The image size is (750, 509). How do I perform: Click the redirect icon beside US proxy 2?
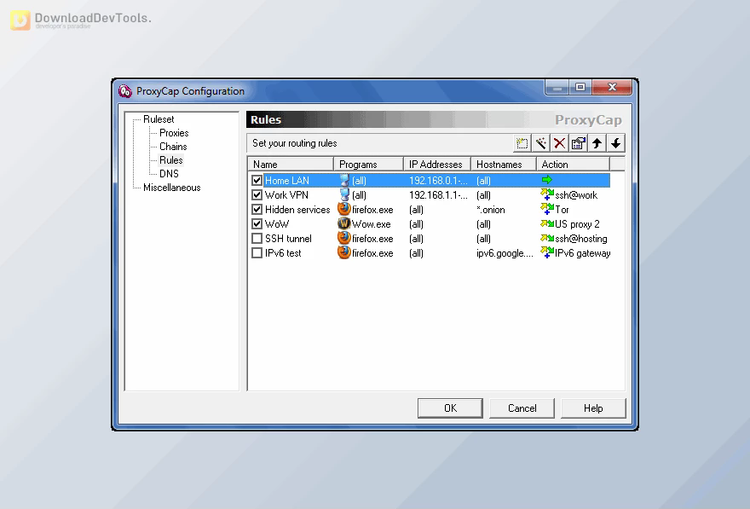pos(547,223)
